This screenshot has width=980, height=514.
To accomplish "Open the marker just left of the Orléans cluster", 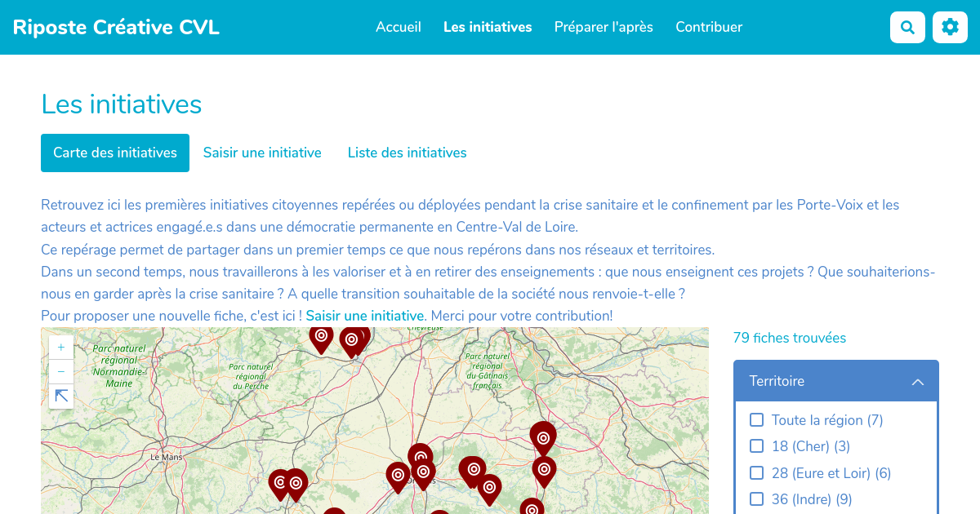I will (x=398, y=477).
